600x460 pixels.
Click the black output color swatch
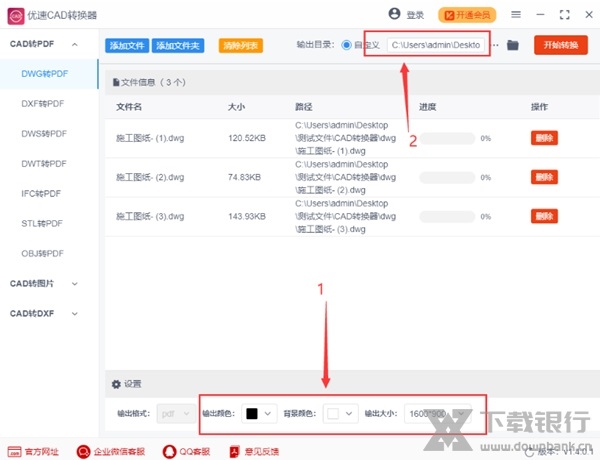pos(252,413)
